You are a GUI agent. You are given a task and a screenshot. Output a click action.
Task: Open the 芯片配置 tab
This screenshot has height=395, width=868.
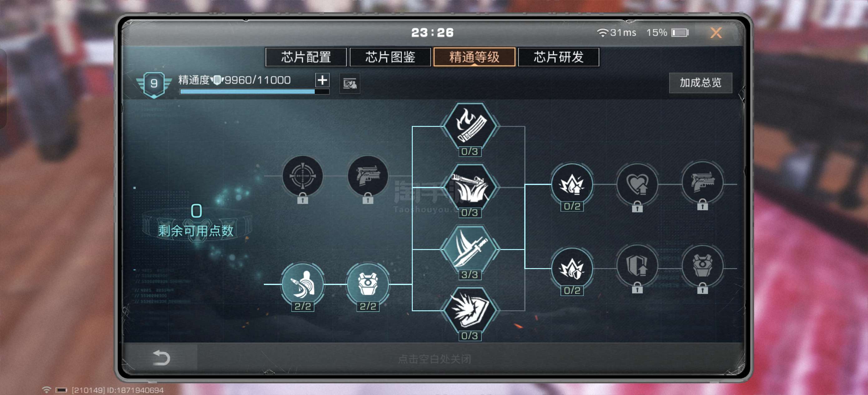(x=306, y=57)
